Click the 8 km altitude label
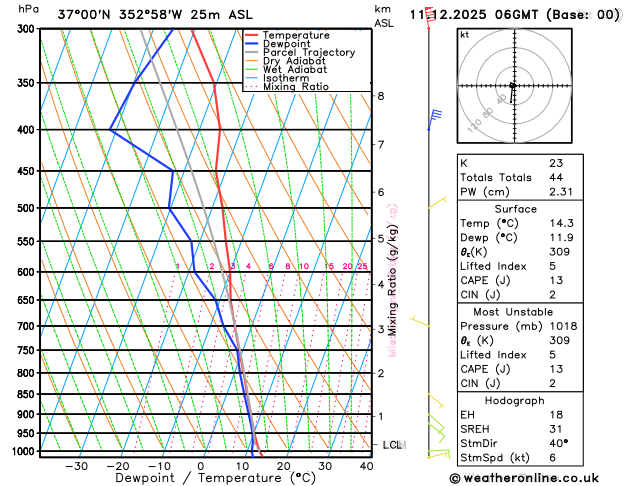This screenshot has height=486, width=629. coord(381,96)
